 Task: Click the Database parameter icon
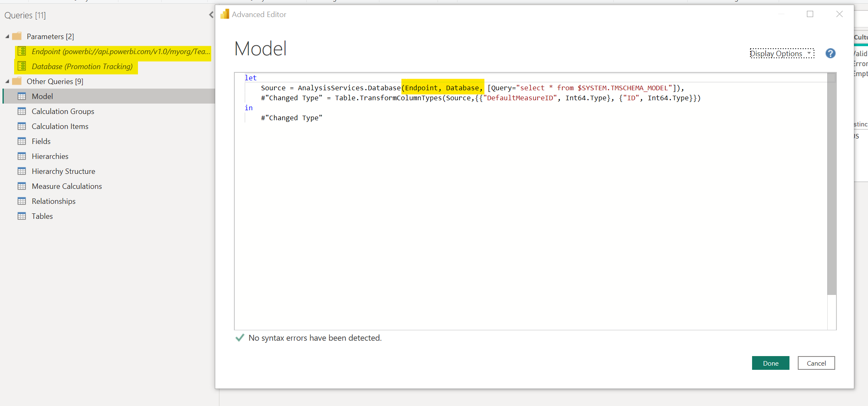tap(22, 67)
